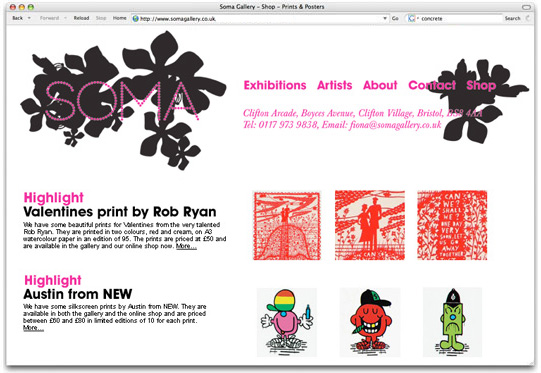Open the red grinning character print

pos(370,322)
